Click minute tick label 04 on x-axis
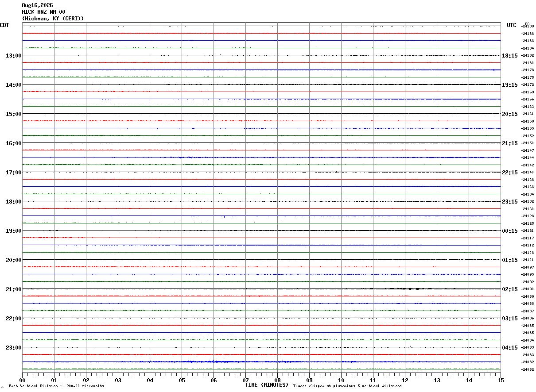This screenshot has width=536, height=392. (150, 380)
